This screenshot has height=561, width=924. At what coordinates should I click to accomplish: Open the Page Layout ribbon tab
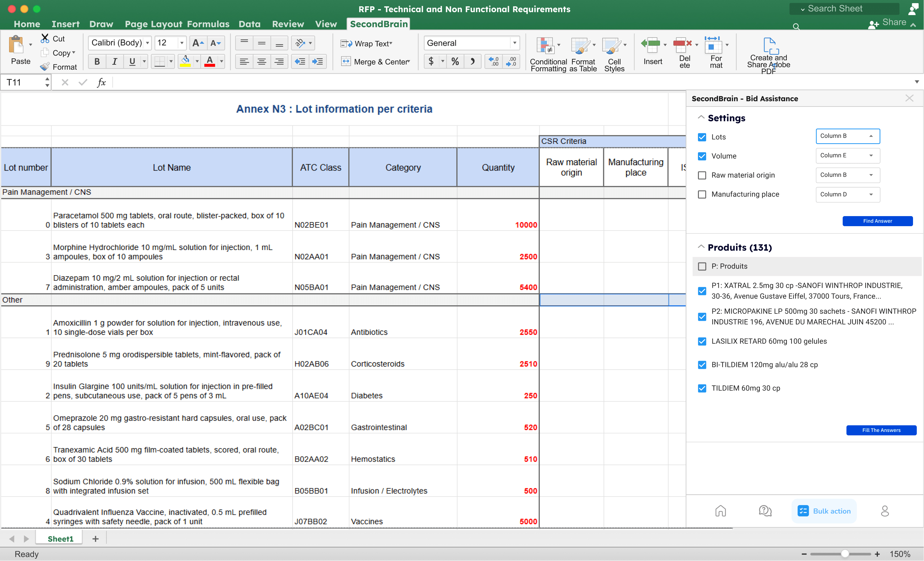pos(154,24)
